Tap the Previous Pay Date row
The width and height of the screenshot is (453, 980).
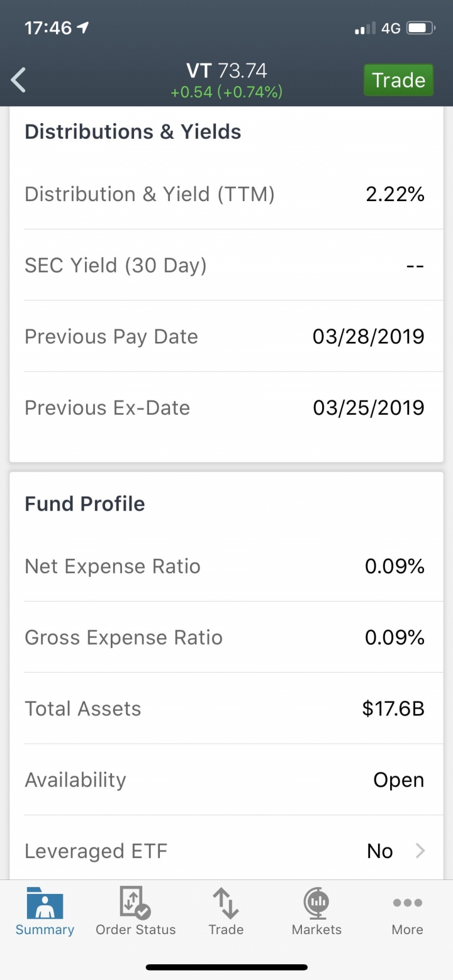tap(226, 336)
